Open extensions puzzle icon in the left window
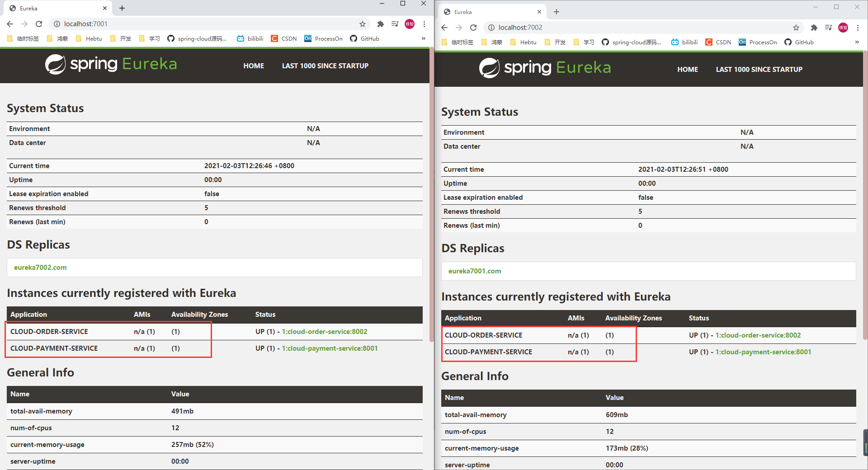This screenshot has height=470, width=868. (380, 24)
